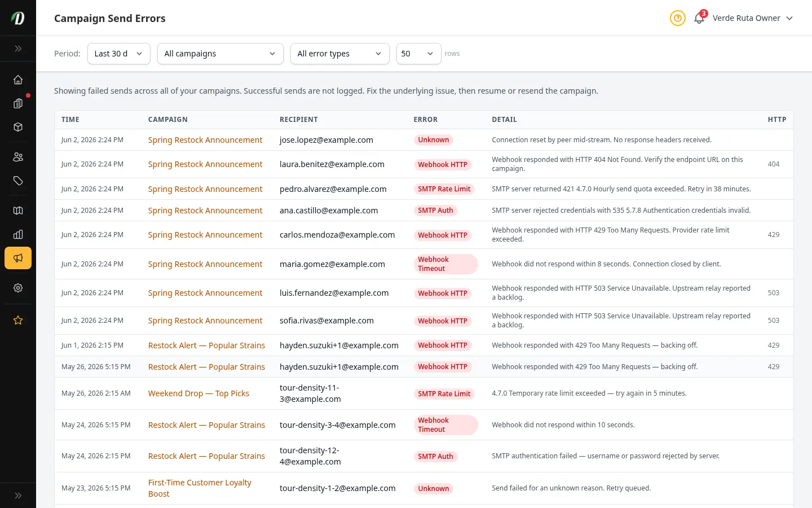Open the All campaigns filter dropdown
This screenshot has width=812, height=508.
pos(220,54)
